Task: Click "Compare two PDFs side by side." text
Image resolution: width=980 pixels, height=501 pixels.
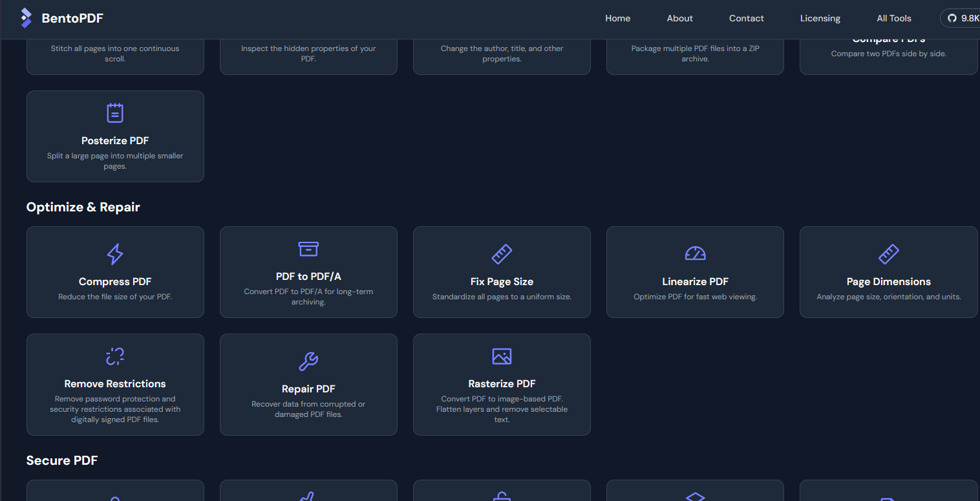Action: pos(889,54)
